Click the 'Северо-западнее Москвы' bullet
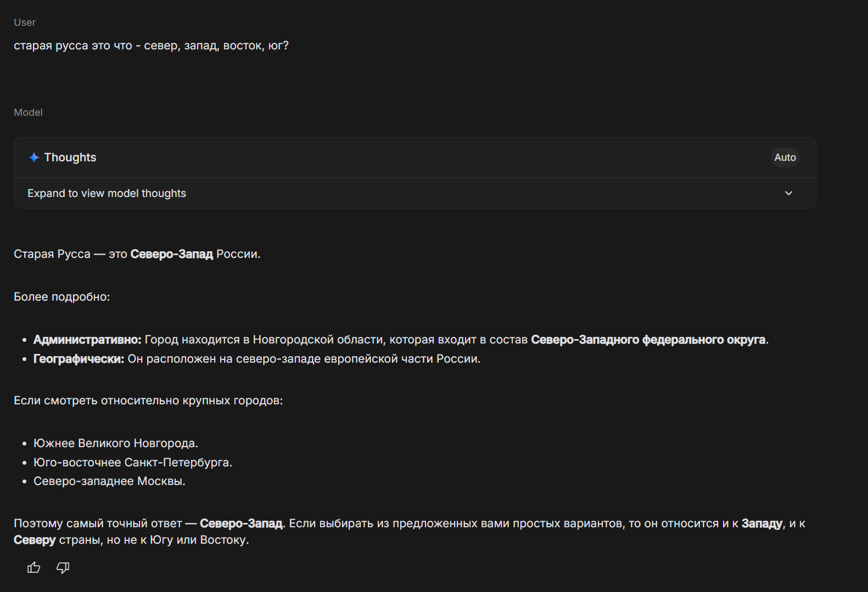Image resolution: width=868 pixels, height=592 pixels. pyautogui.click(x=109, y=481)
